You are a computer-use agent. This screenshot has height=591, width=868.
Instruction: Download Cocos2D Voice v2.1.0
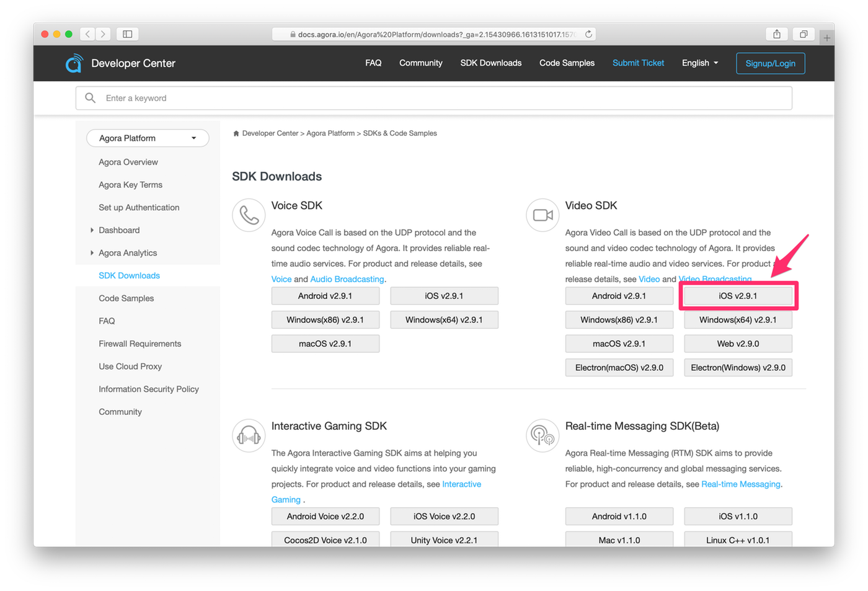point(325,540)
